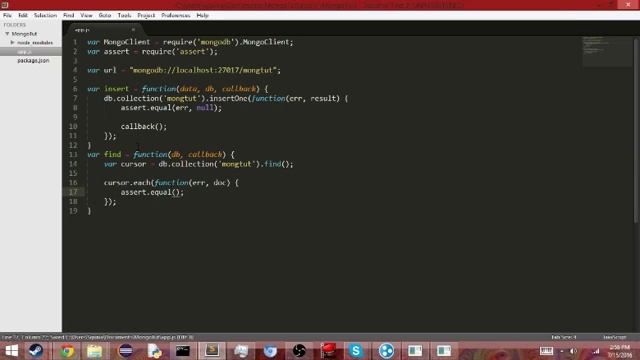The width and height of the screenshot is (640, 360).
Task: Click the Sublime Text title bar icon
Action: [5, 5]
